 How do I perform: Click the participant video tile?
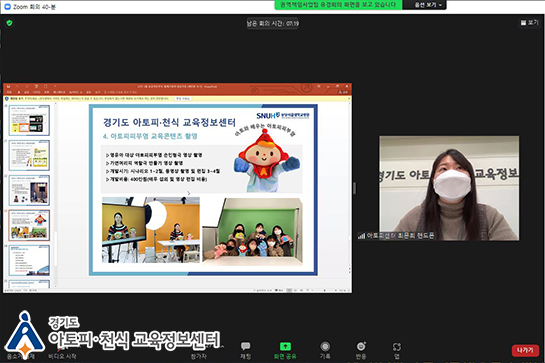(449, 188)
